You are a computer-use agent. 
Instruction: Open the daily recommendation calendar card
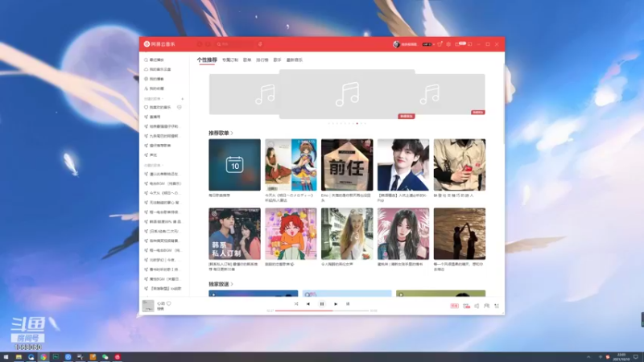click(234, 165)
